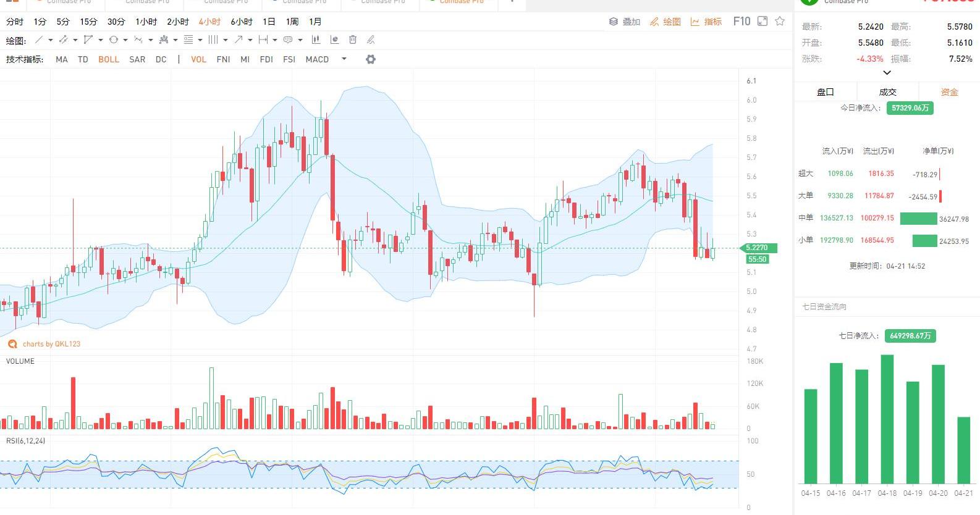980x515 pixels.
Task: Select the straight line drawing tool
Action: (x=39, y=40)
